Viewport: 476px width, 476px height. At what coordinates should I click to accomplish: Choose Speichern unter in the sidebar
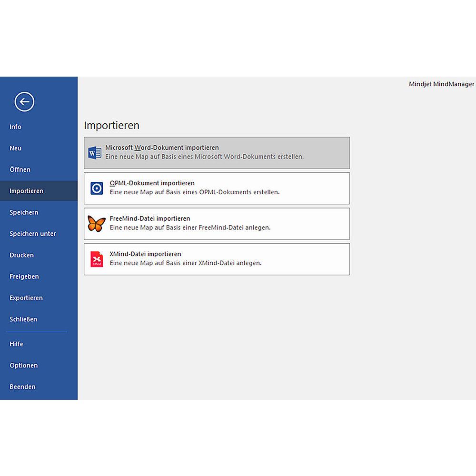tap(33, 234)
